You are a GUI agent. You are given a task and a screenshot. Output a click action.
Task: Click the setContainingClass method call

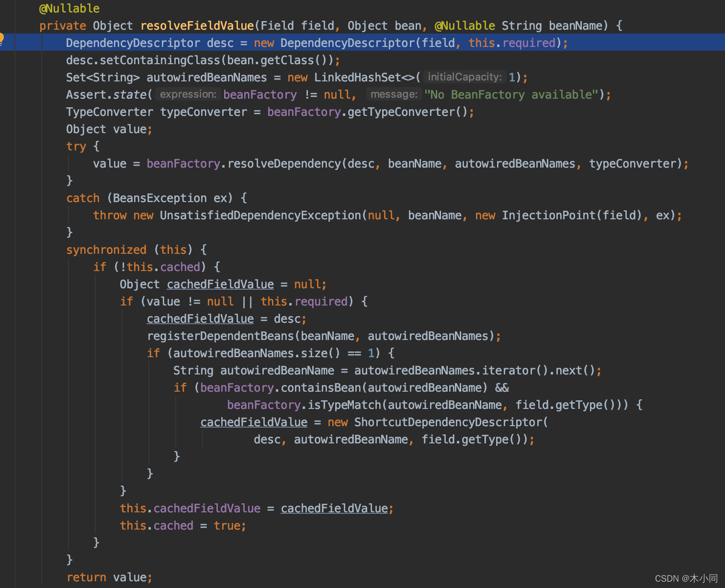159,60
